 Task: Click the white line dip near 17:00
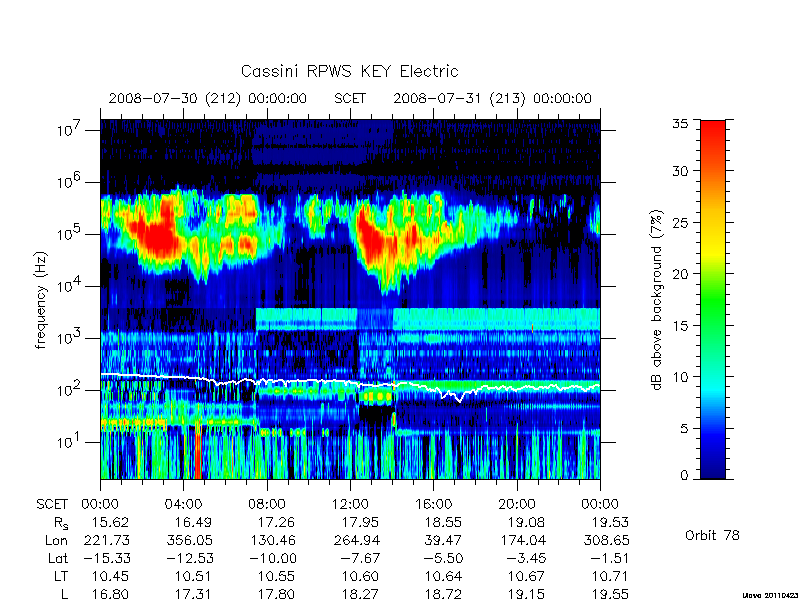459,400
